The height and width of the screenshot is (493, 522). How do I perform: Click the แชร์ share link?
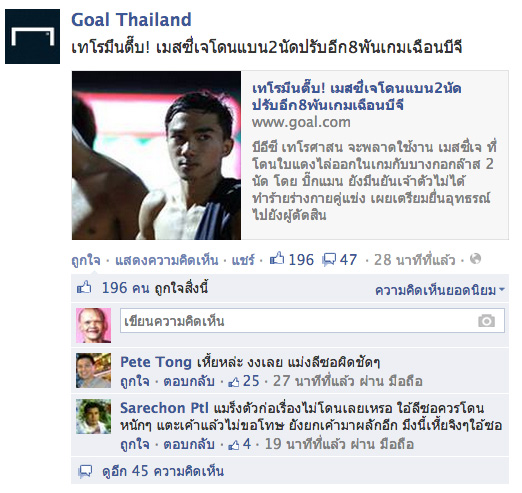243,260
